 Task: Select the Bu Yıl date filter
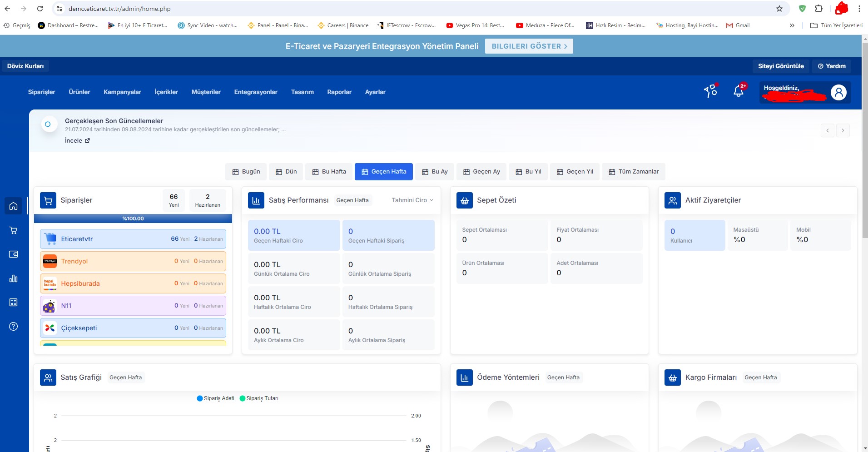tap(528, 172)
